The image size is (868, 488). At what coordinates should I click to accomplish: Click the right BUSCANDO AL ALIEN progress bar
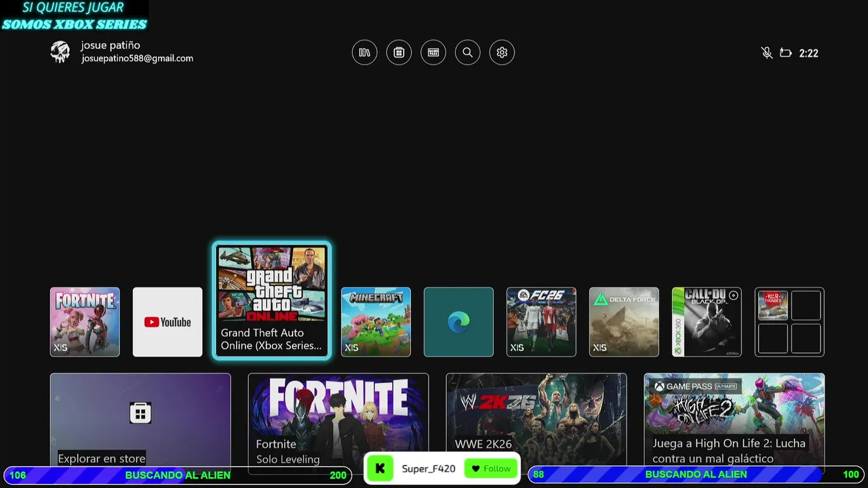(x=696, y=474)
